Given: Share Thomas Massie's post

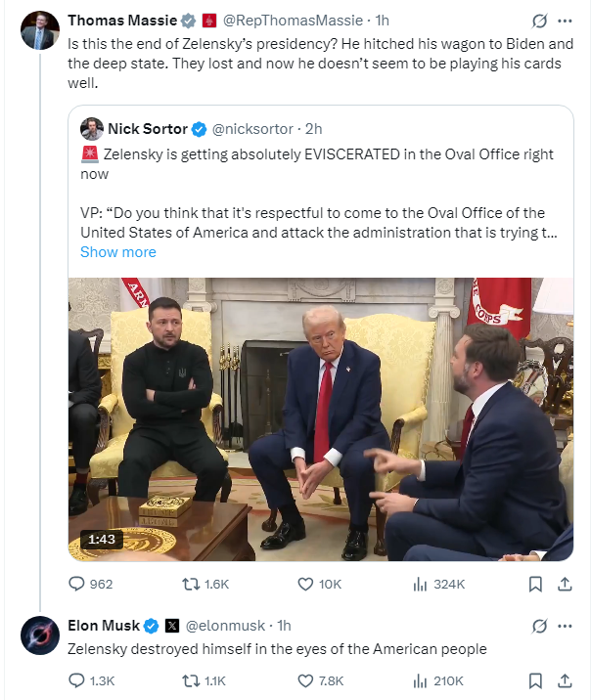Looking at the screenshot, I should [x=565, y=584].
